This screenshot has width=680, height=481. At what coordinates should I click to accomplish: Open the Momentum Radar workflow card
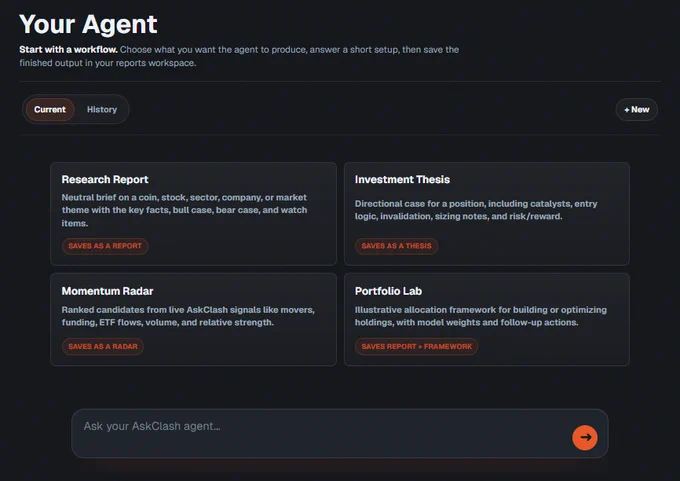(193, 319)
